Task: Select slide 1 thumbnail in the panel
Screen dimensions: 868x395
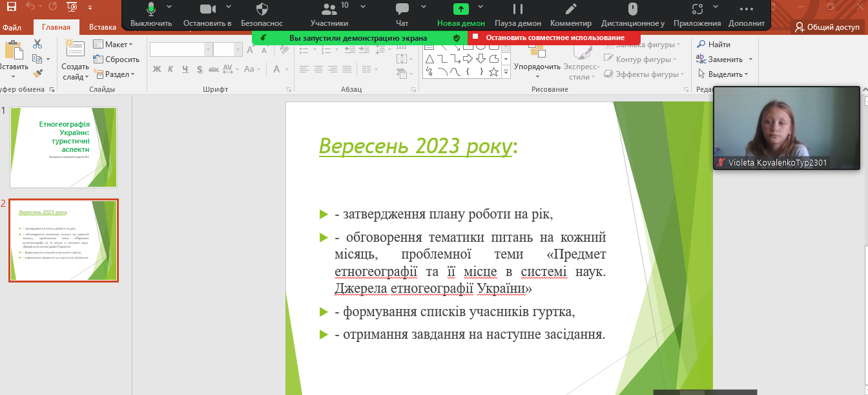Action: coord(63,147)
